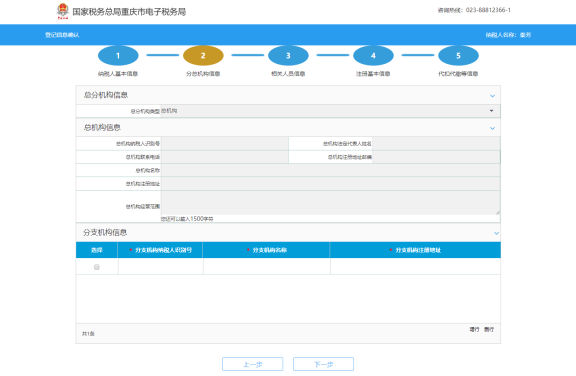
Task: Click the 上一步 previous step button
Action: pyautogui.click(x=253, y=364)
